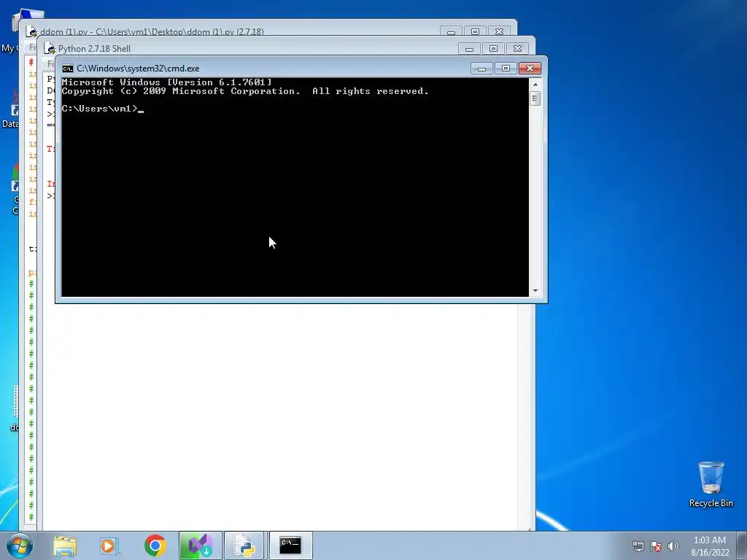Select the cmd.exe taskbar button

point(290,545)
